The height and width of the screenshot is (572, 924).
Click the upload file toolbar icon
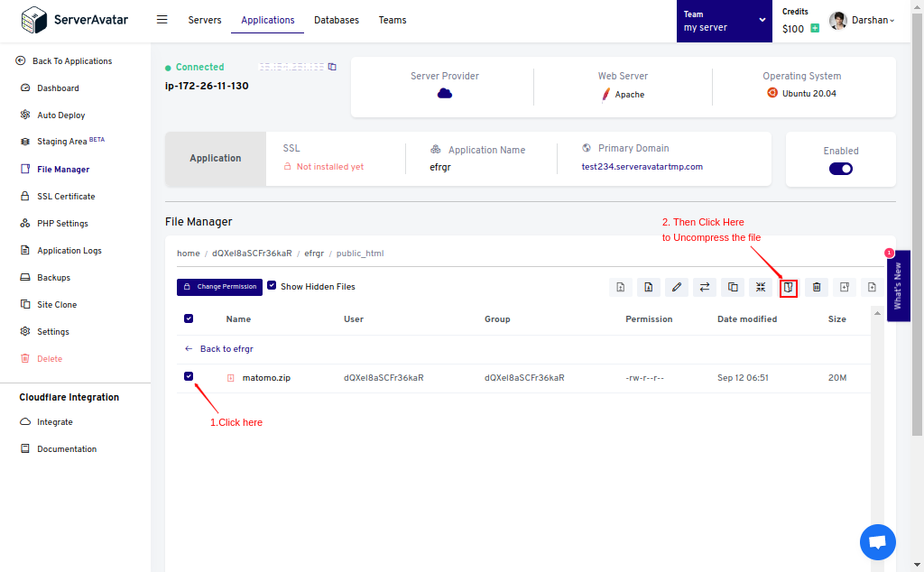point(621,287)
